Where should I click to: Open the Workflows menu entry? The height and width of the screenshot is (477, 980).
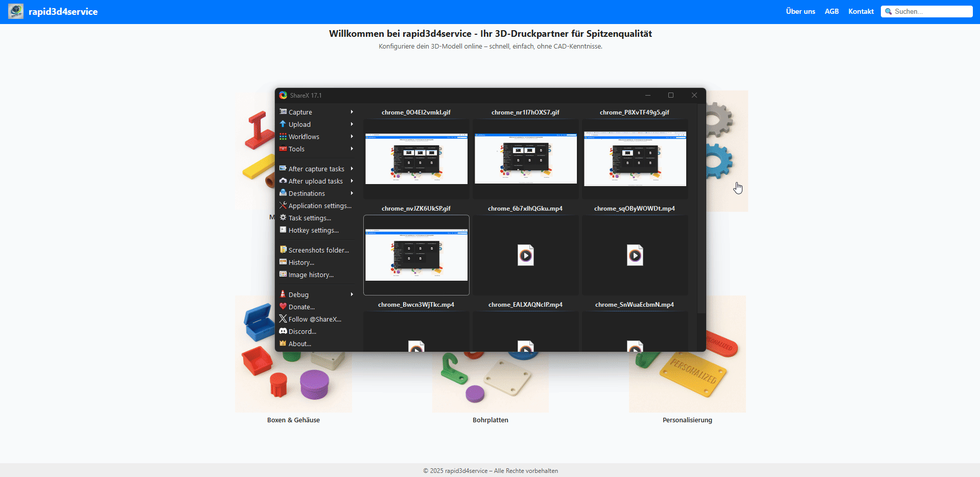[x=317, y=137]
